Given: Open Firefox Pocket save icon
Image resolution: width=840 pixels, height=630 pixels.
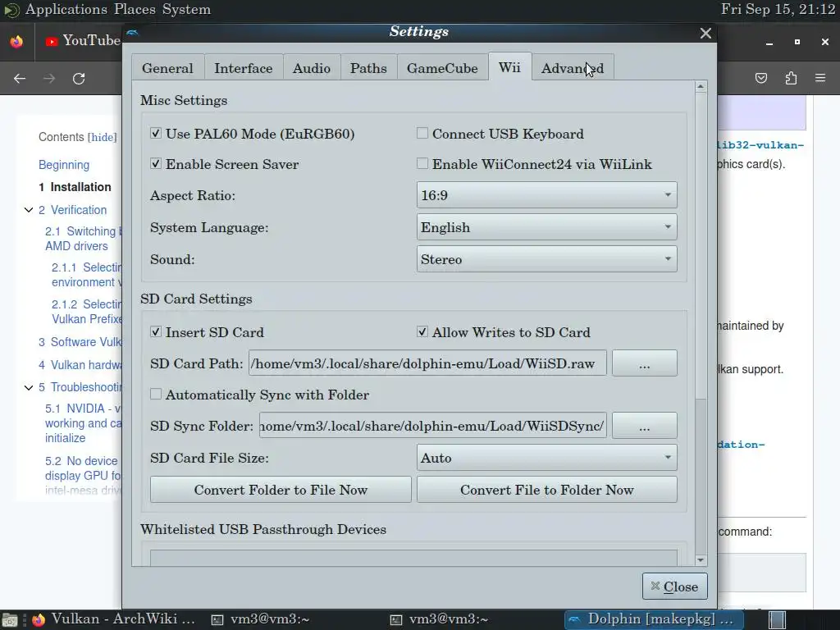Looking at the screenshot, I should [760, 78].
